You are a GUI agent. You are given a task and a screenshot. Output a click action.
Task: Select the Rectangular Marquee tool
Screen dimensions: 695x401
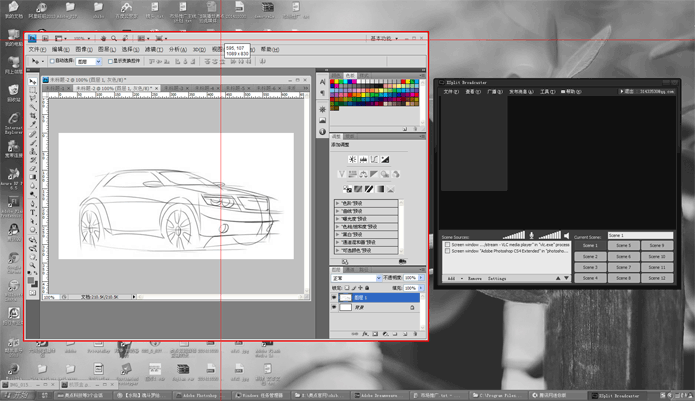point(33,90)
